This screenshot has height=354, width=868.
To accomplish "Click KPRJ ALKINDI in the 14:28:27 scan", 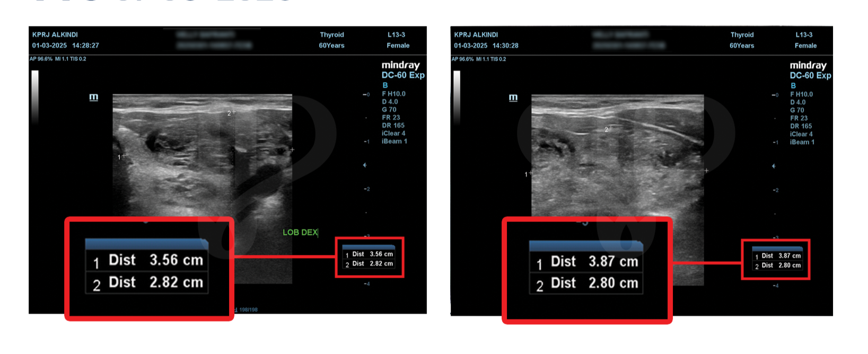I will [x=55, y=34].
